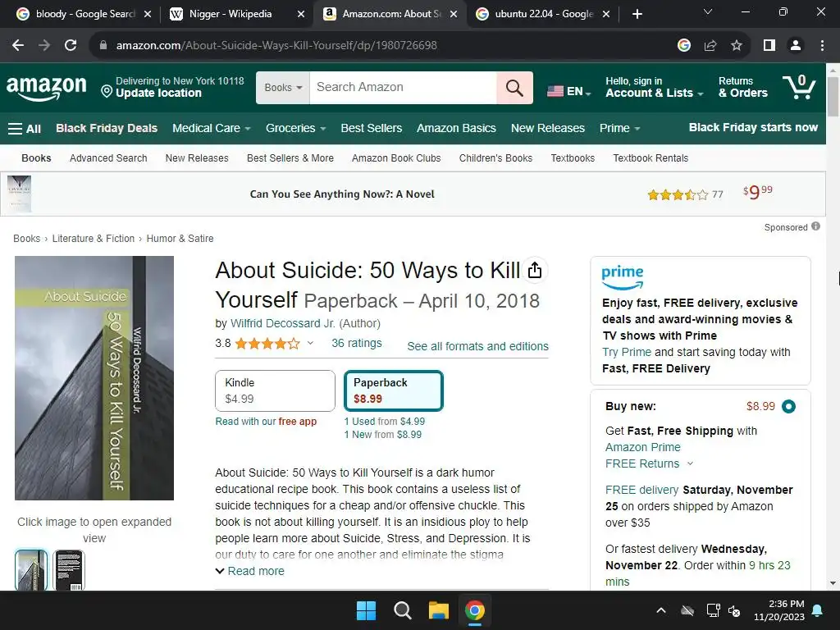Click Try Prime link
Image resolution: width=840 pixels, height=630 pixels.
626,352
